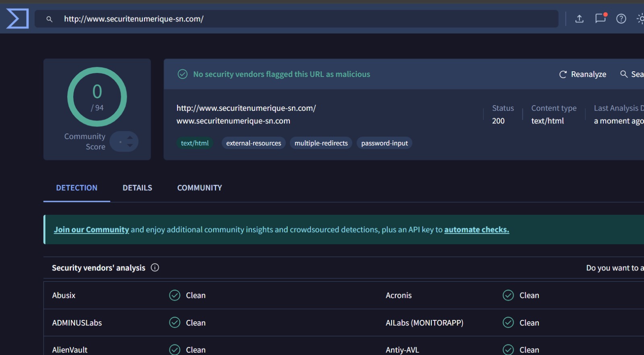Click the Reanalyze button
This screenshot has height=355, width=644.
pos(582,74)
